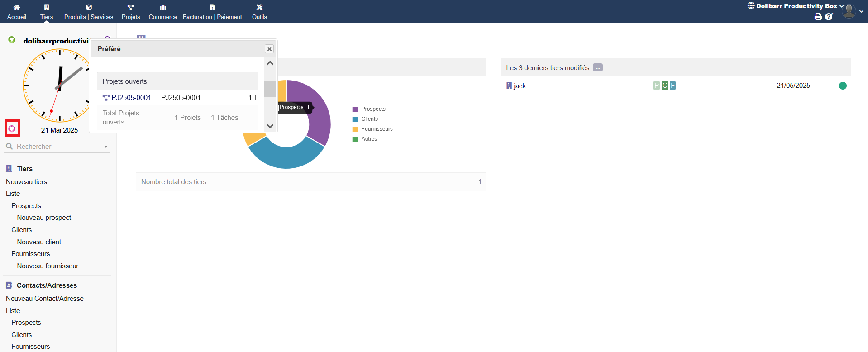
Task: Click the pink heart favorites icon
Action: point(12,128)
